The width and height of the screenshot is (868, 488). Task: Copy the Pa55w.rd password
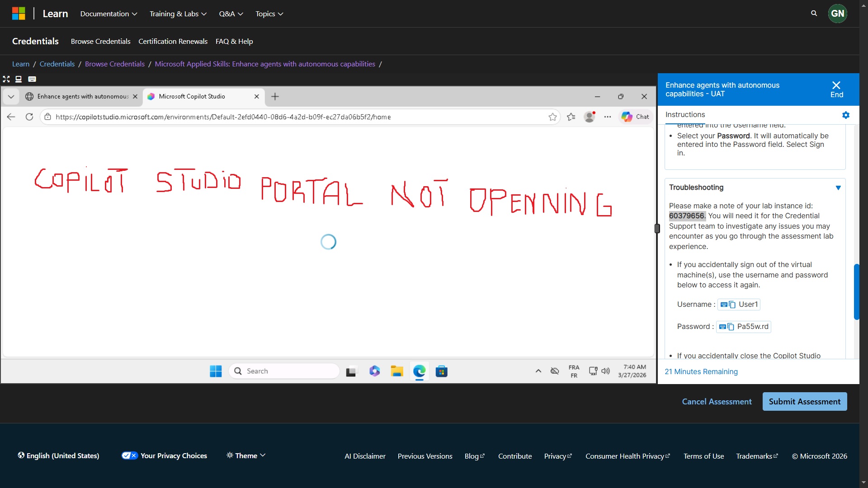[731, 327]
